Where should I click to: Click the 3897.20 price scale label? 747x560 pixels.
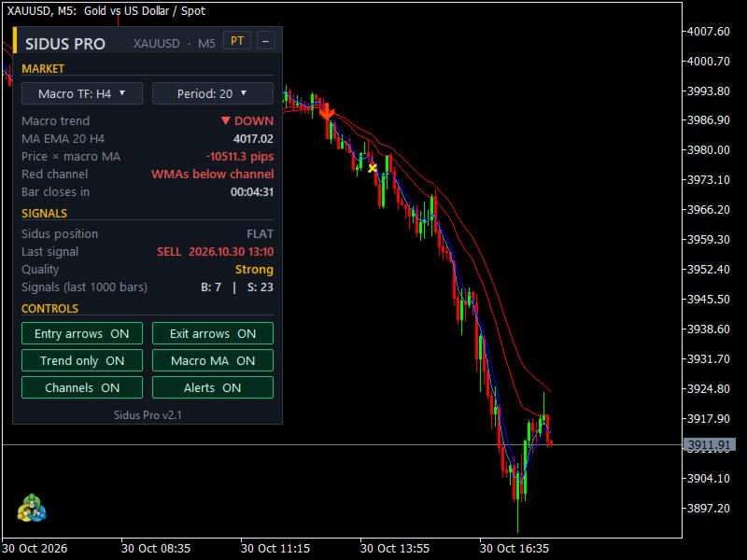709,508
